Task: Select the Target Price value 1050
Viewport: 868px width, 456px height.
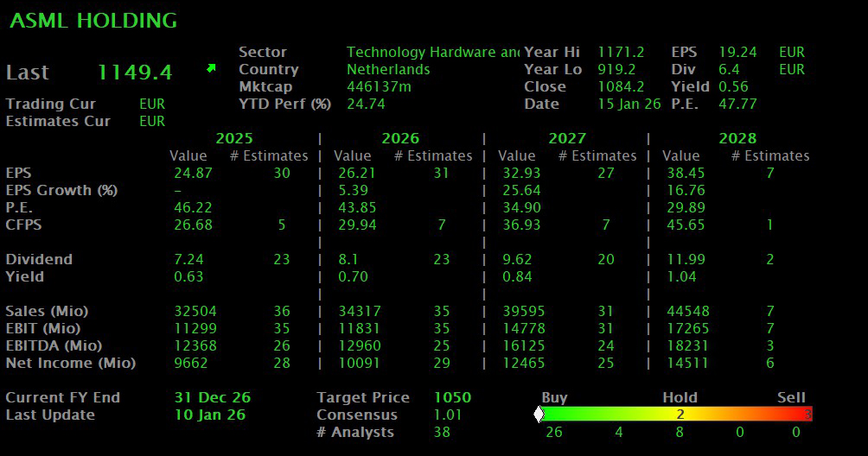Action: (452, 397)
